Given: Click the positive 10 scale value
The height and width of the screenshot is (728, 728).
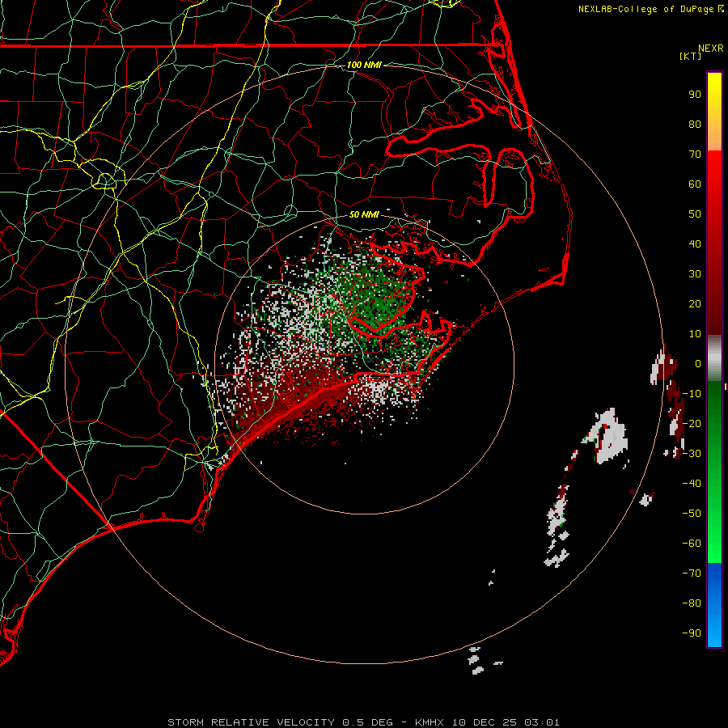Looking at the screenshot, I should (695, 334).
